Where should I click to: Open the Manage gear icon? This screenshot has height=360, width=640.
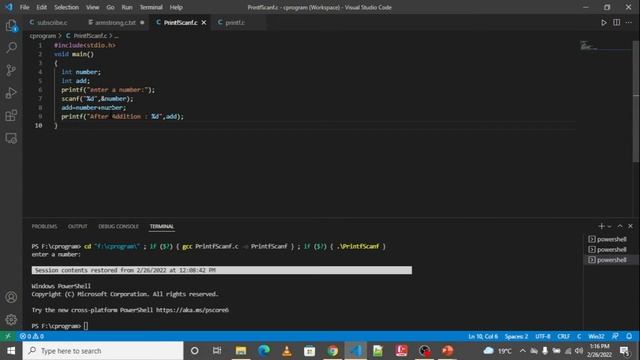(x=11, y=320)
